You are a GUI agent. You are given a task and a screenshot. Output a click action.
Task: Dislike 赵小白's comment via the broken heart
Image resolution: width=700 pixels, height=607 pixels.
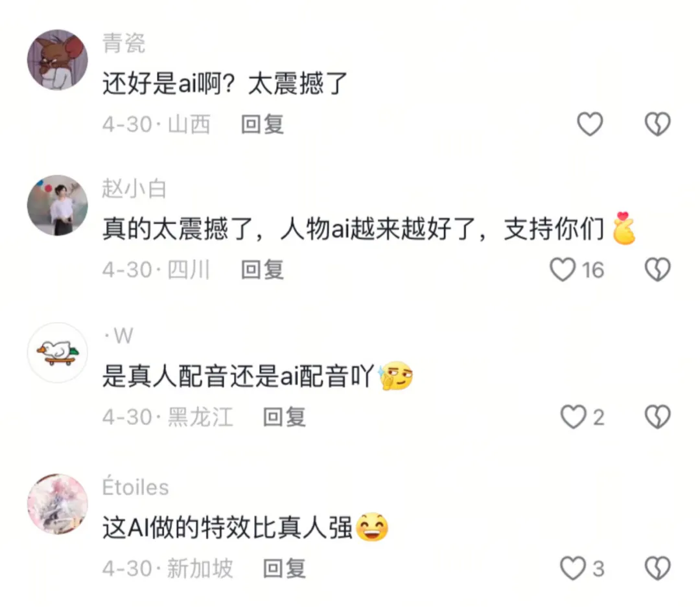[658, 269]
